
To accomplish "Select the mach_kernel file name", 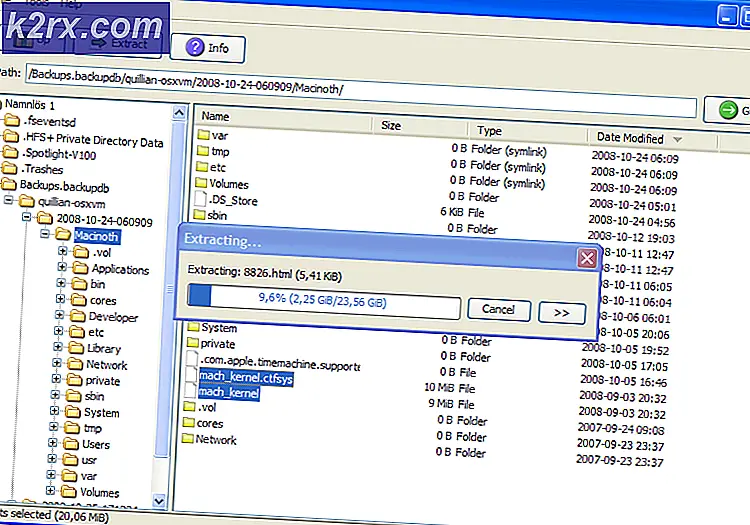I will coord(229,393).
